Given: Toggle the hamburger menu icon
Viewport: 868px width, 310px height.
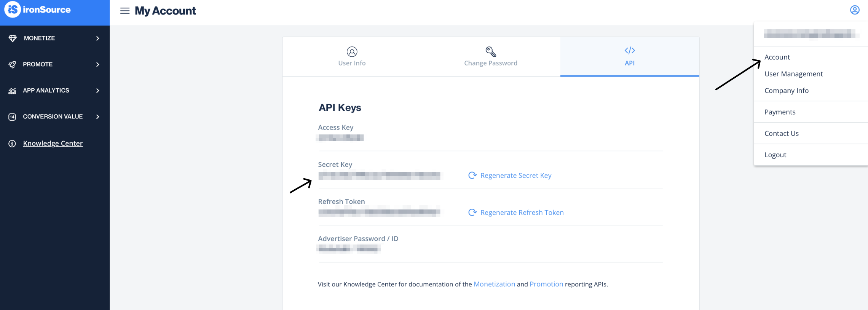Looking at the screenshot, I should coord(124,11).
